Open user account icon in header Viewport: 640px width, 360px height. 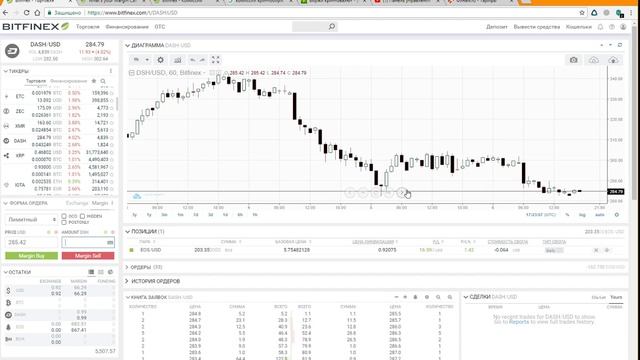[623, 27]
